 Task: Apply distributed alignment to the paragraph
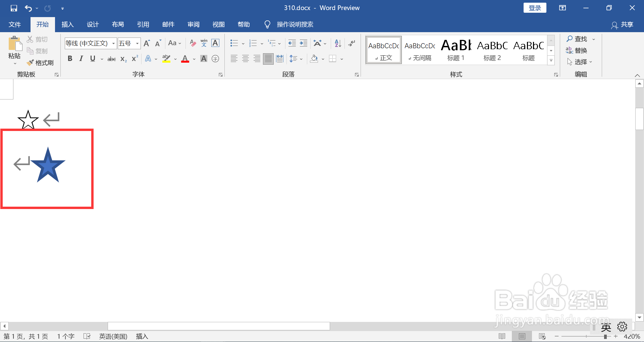(280, 59)
